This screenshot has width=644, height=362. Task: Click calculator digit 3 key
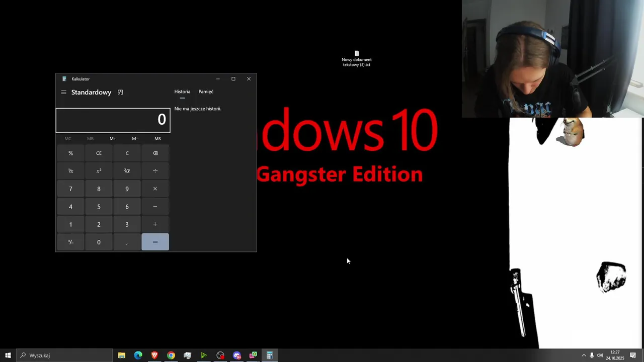point(127,224)
